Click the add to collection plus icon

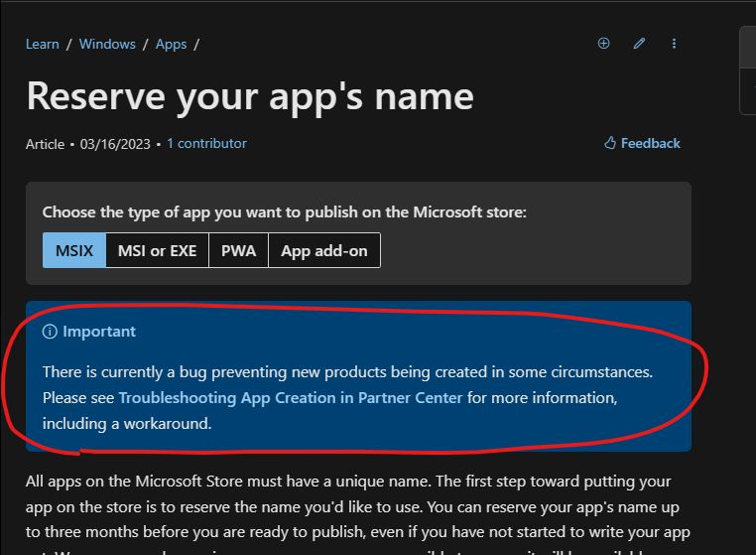[x=603, y=44]
